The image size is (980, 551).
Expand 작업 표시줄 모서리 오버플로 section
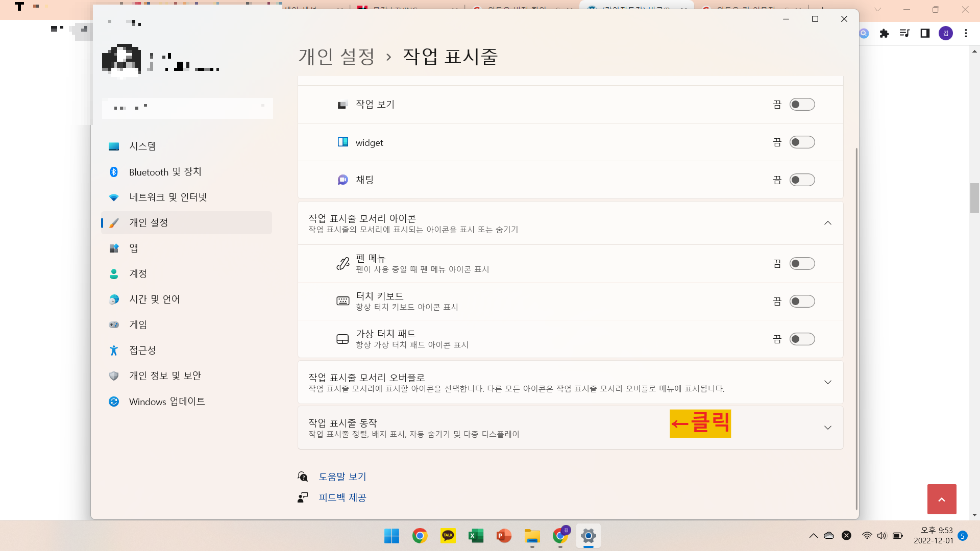click(827, 382)
